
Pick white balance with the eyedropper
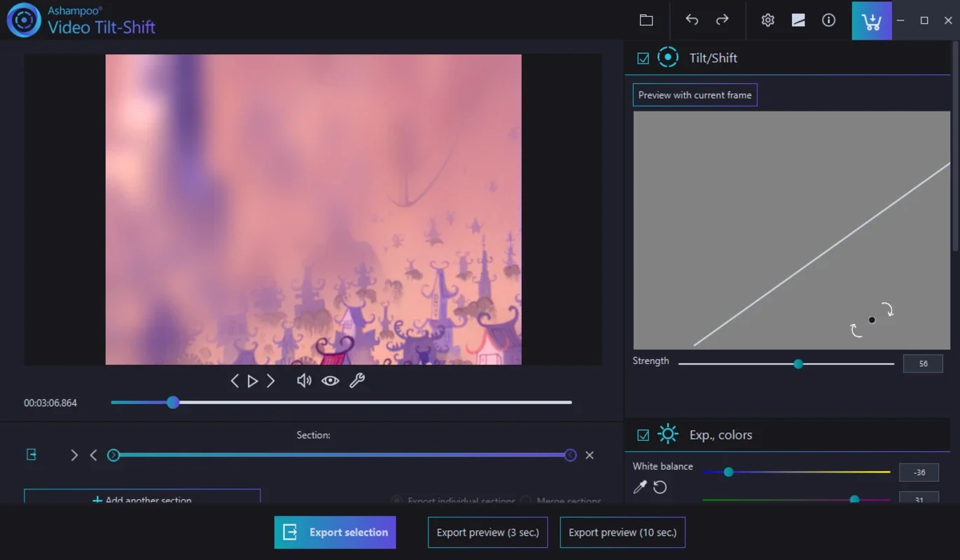point(640,487)
